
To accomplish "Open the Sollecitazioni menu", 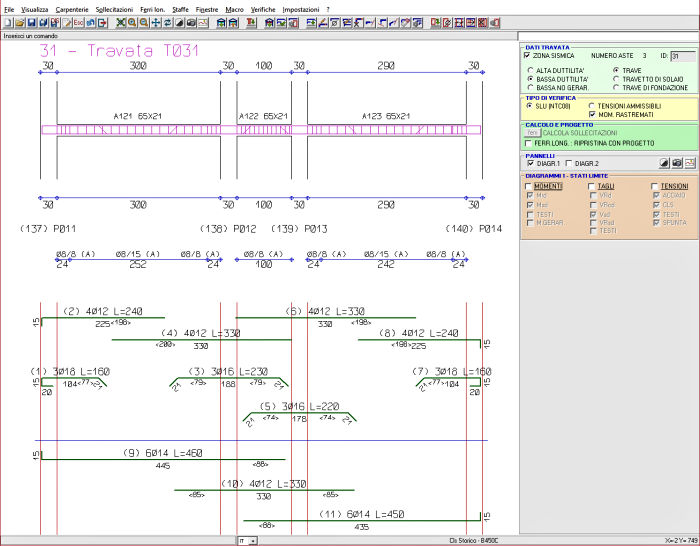I will click(114, 9).
